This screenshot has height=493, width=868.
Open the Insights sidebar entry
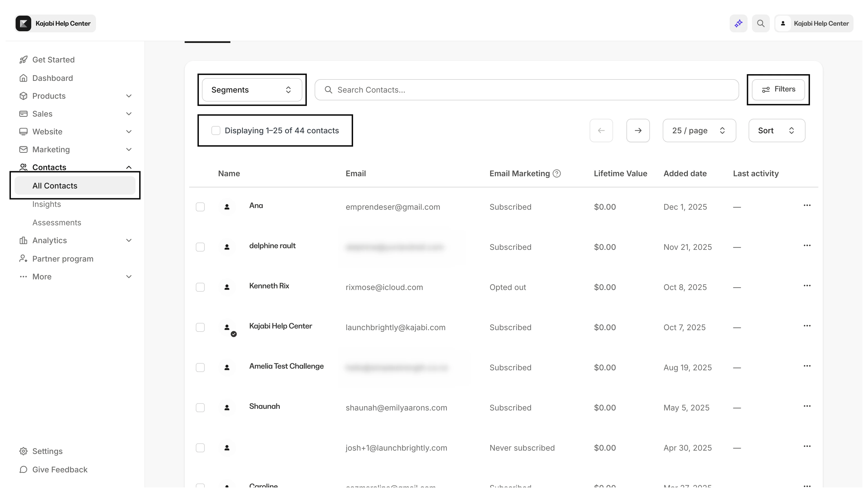[x=46, y=204]
